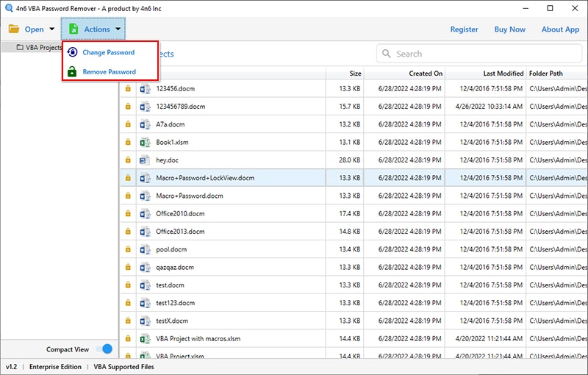Select the file Book1.xlsm
The height and width of the screenshot is (375, 588).
(172, 143)
